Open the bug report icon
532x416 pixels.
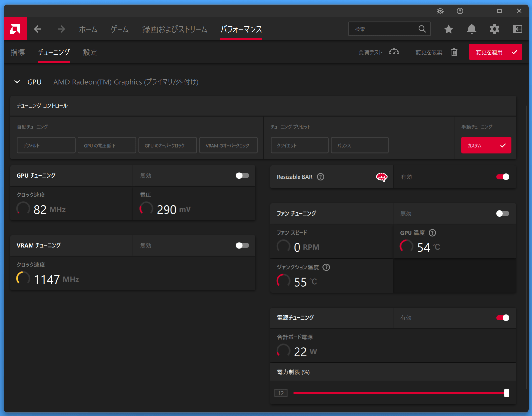440,11
